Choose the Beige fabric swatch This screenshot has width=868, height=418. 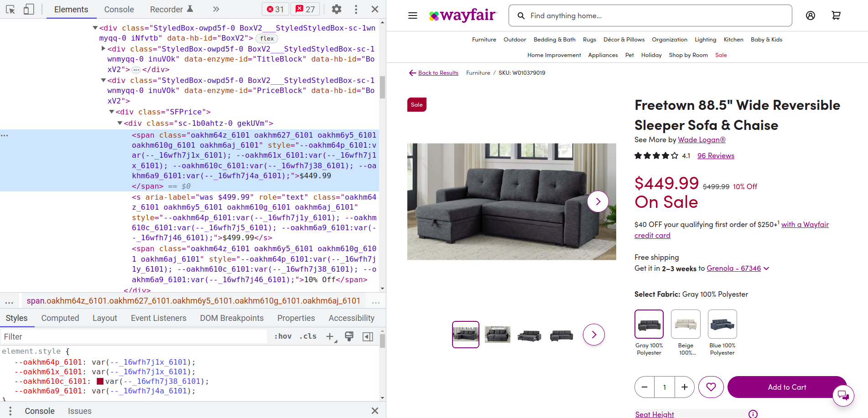point(686,325)
